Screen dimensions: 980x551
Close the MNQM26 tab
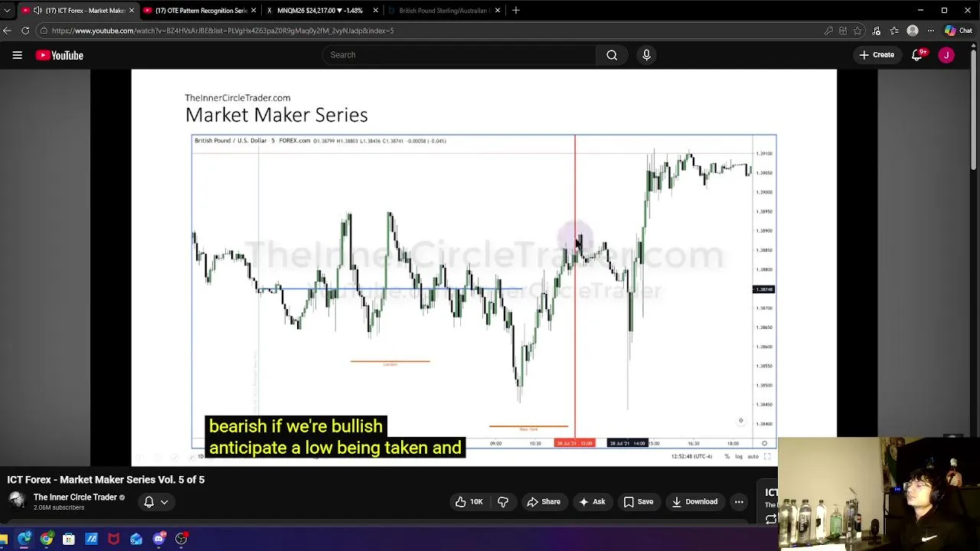(x=375, y=11)
